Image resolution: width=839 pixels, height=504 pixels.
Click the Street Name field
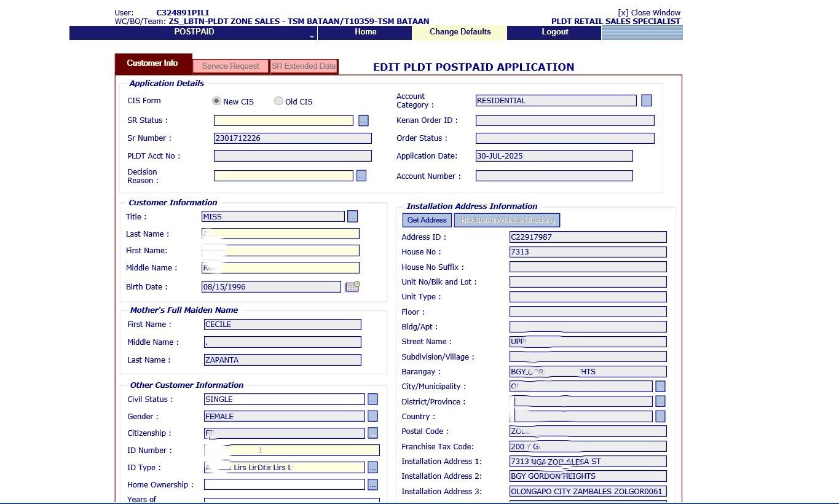tap(588, 342)
